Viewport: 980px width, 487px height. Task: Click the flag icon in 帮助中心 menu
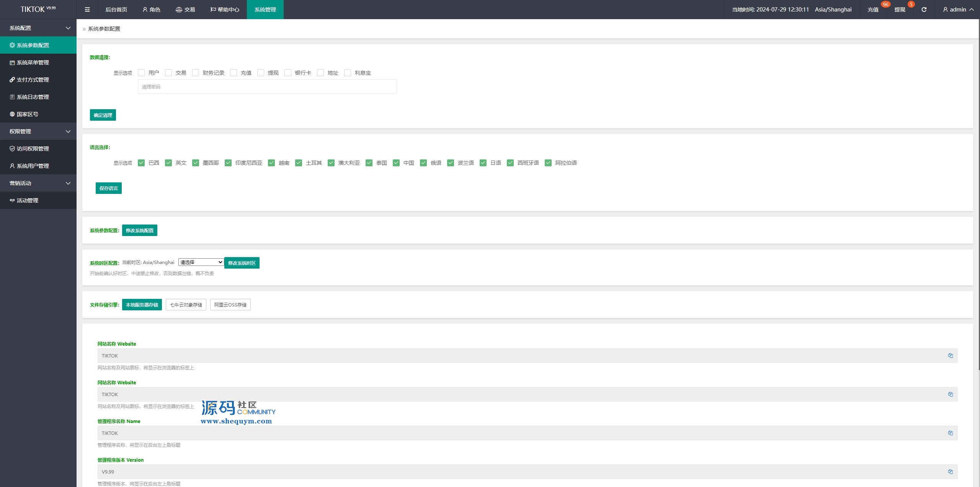(x=213, y=10)
